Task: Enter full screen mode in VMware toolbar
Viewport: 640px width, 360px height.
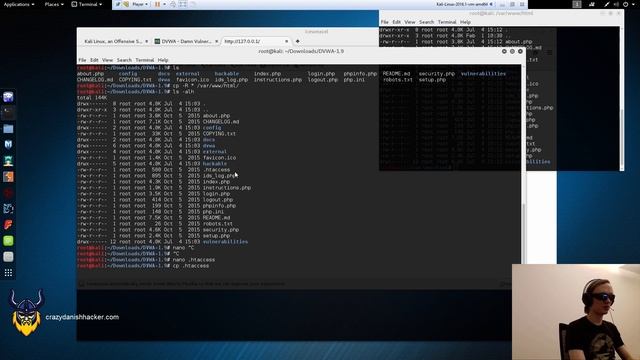Action: (182, 4)
